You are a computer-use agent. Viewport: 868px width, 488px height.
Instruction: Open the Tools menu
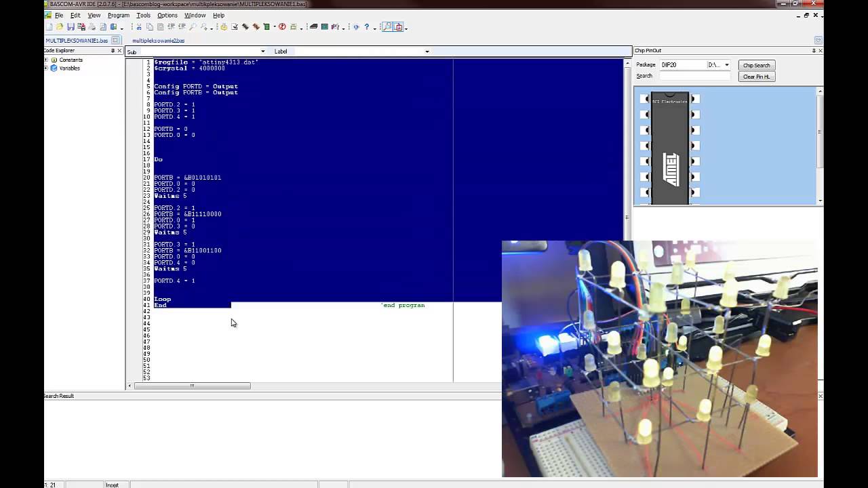tap(143, 15)
